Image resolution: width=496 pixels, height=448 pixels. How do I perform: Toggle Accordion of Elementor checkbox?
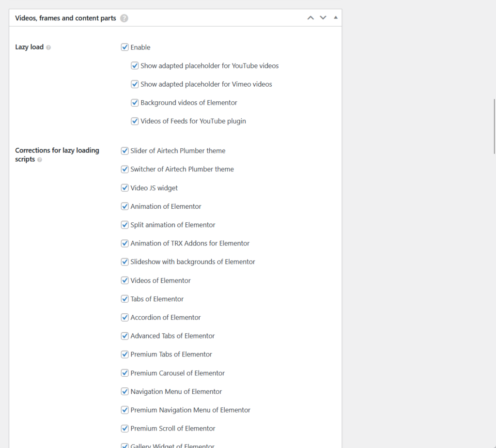[124, 317]
